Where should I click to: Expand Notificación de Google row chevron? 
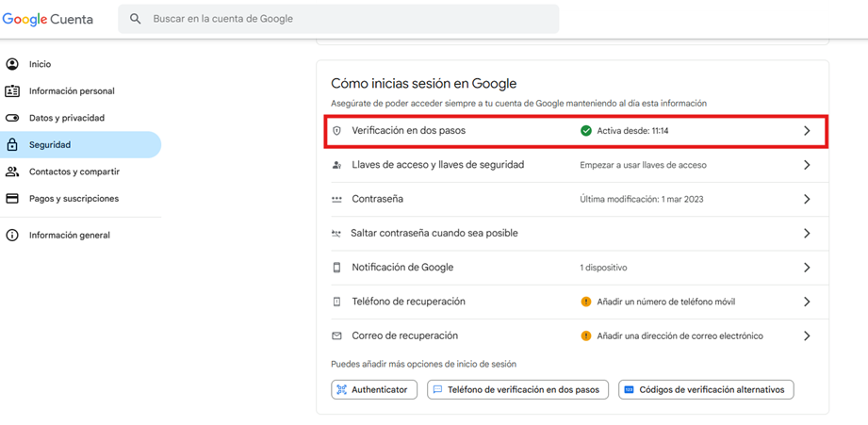(807, 268)
